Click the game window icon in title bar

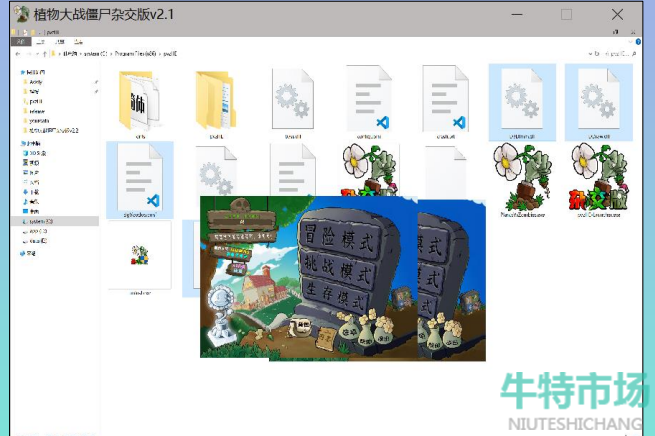[22, 14]
